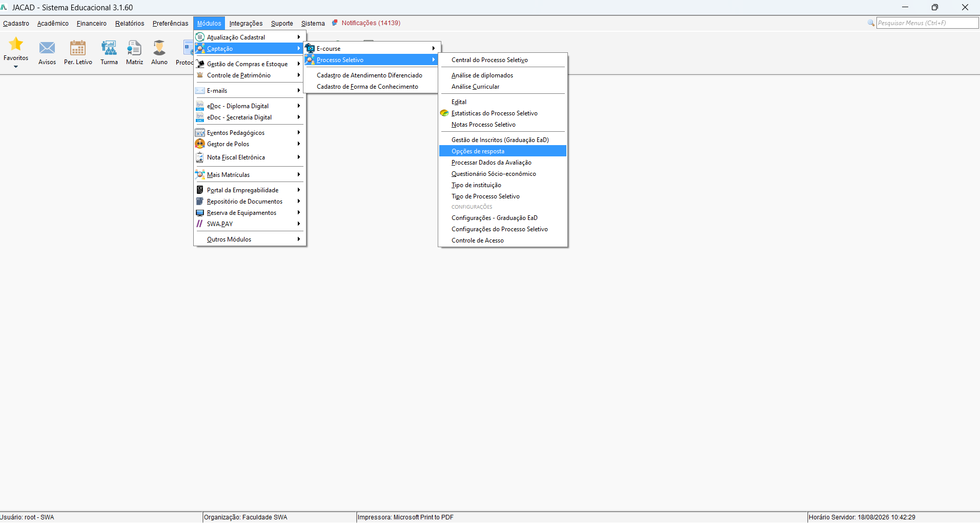Click the eDoc - Secretaria Digital icon
980x523 pixels.
[200, 117]
